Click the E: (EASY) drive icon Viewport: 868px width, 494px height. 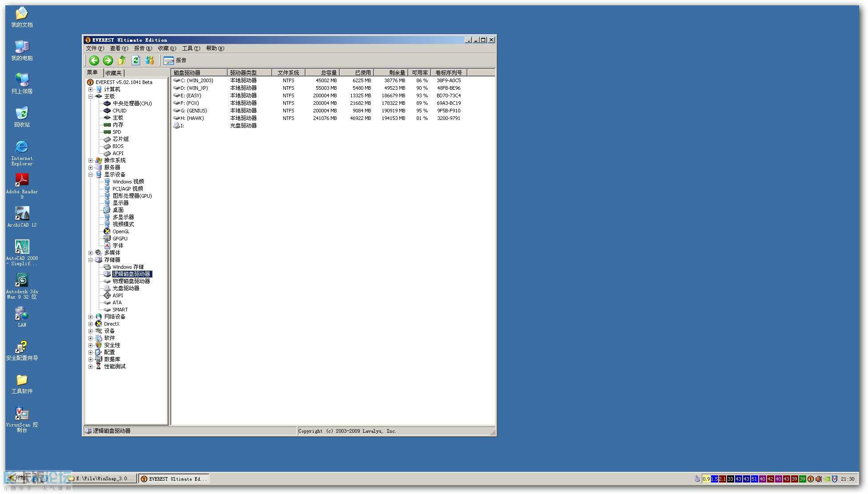(x=177, y=96)
